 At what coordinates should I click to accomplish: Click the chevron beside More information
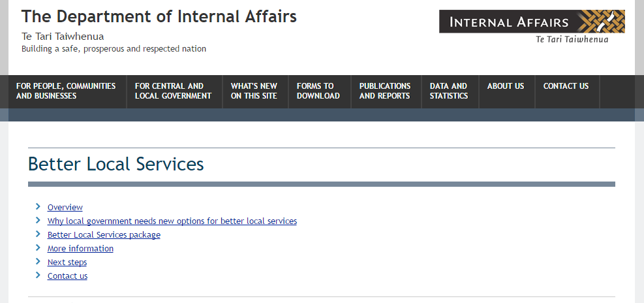coord(38,247)
